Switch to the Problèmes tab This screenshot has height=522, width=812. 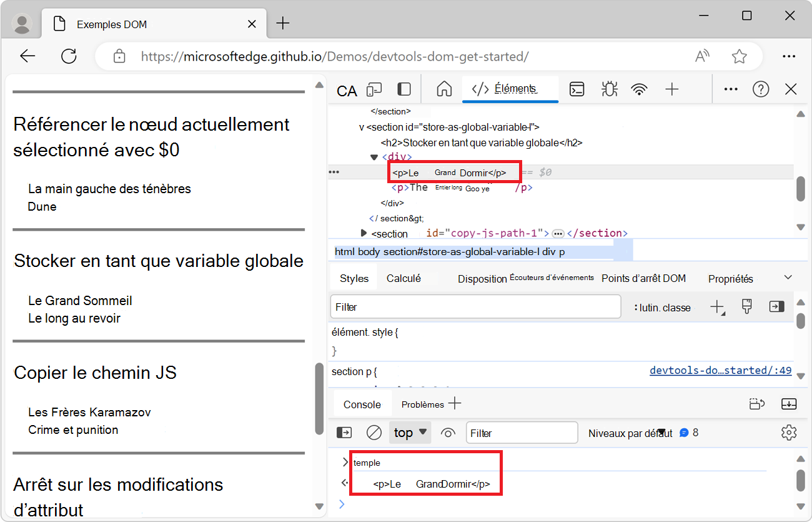click(422, 404)
